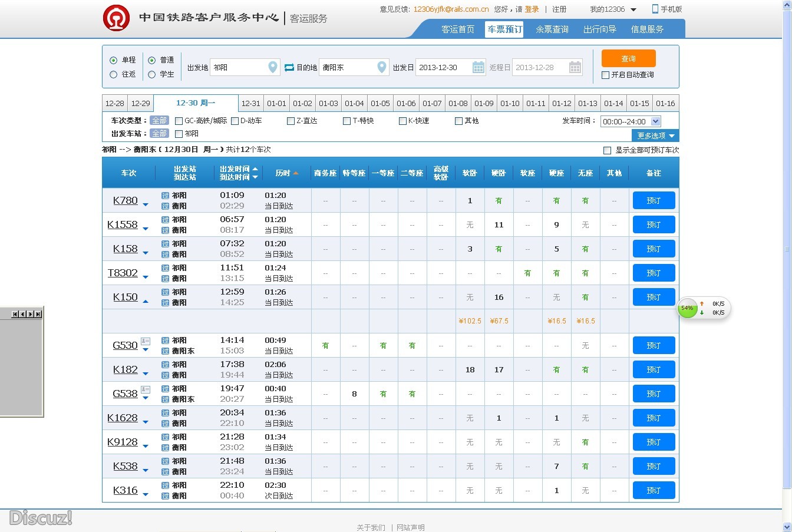Image resolution: width=792 pixels, height=532 pixels.
Task: Click 登录 login link
Action: point(532,9)
